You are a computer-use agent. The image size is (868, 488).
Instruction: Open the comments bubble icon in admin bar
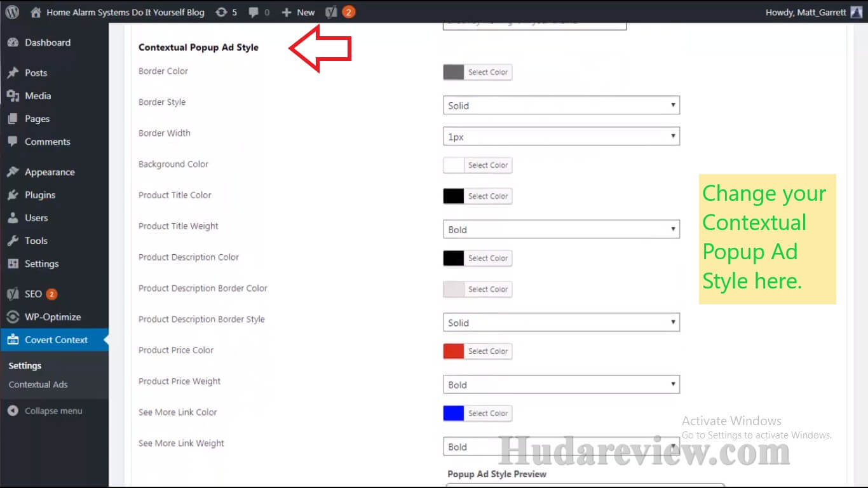[x=254, y=12]
